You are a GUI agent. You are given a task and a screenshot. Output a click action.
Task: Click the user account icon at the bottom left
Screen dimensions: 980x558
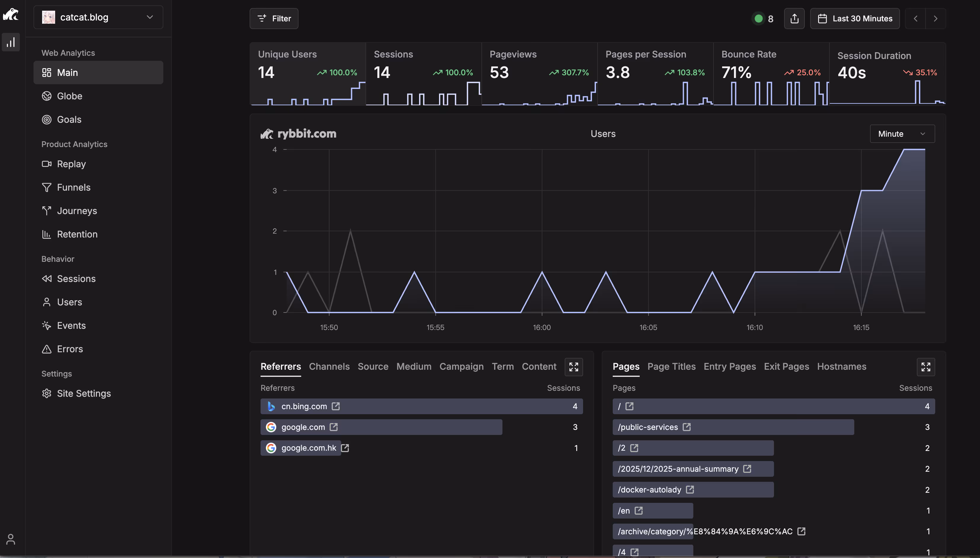coord(11,539)
